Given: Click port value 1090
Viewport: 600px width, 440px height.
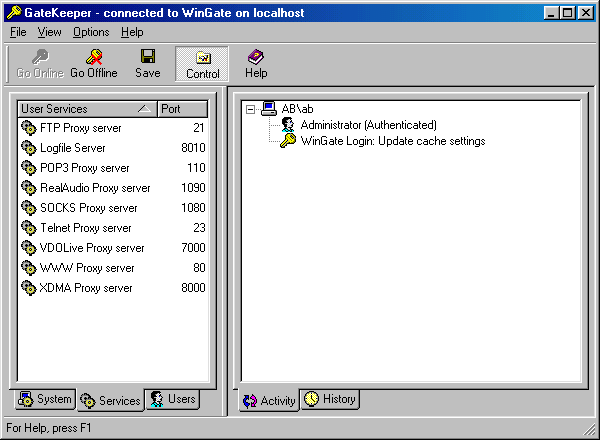Looking at the screenshot, I should (x=193, y=188).
